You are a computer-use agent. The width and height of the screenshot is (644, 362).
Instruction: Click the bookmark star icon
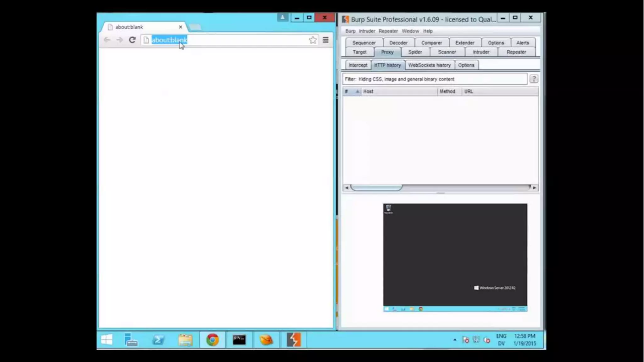pos(313,40)
